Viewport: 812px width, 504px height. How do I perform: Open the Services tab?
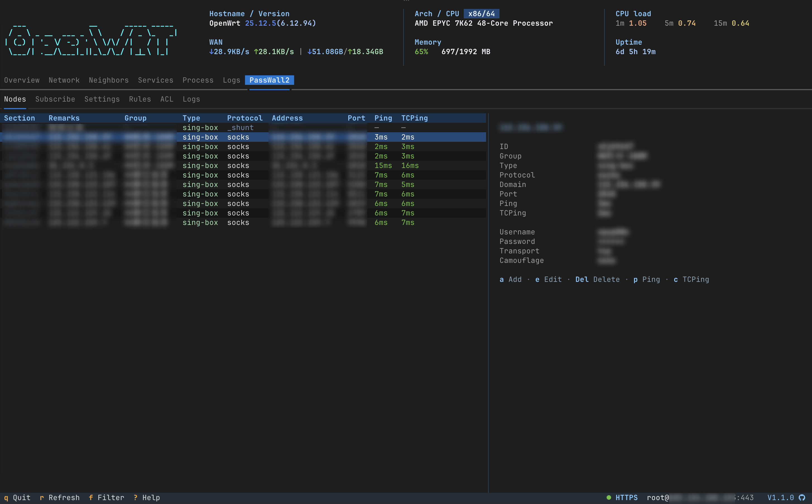coord(156,80)
